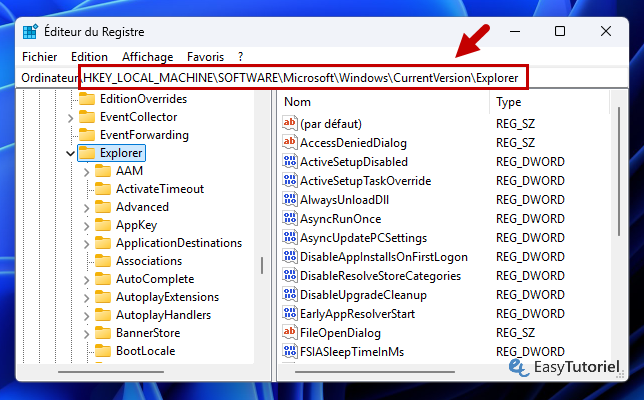The width and height of the screenshot is (644, 400).
Task: Click the string icon of FileOpenDialog value
Action: [x=290, y=333]
